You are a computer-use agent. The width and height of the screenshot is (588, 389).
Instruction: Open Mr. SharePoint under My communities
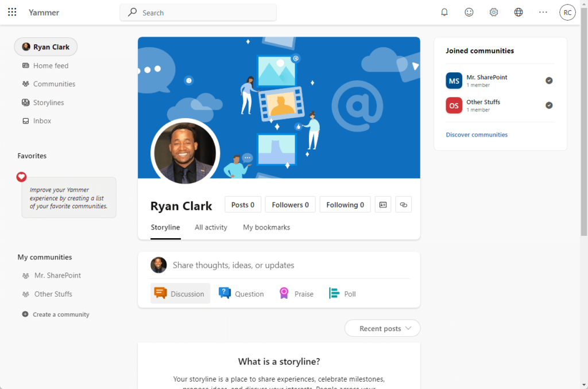click(57, 275)
